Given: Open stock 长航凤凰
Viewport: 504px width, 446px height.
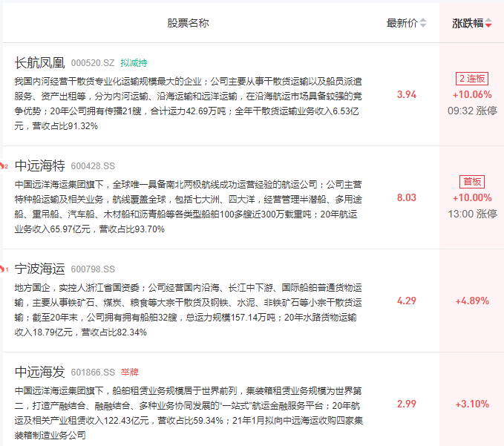Looking at the screenshot, I should tap(40, 62).
